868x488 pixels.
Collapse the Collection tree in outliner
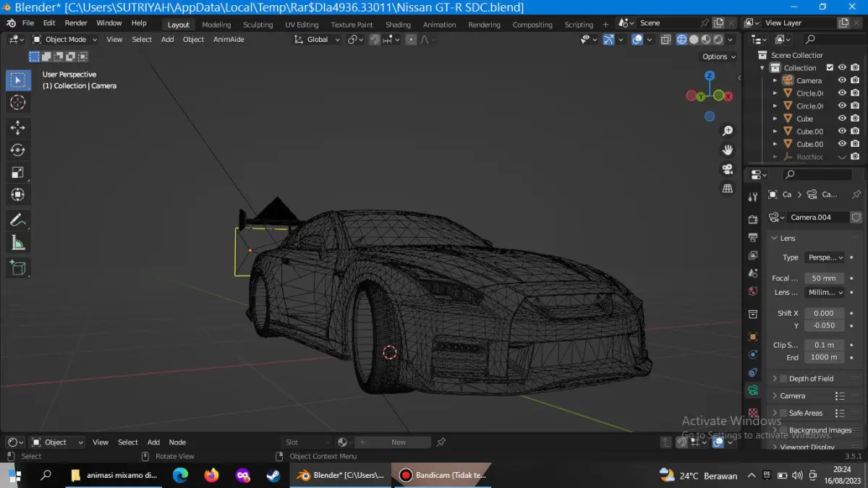762,68
